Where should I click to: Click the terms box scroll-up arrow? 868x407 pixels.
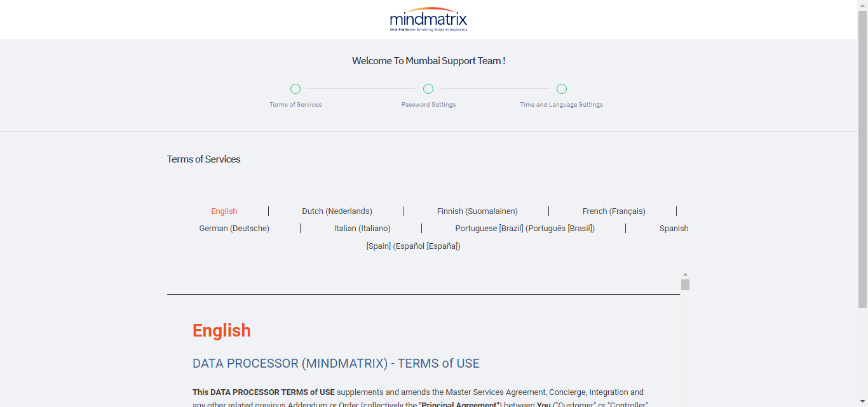(685, 275)
